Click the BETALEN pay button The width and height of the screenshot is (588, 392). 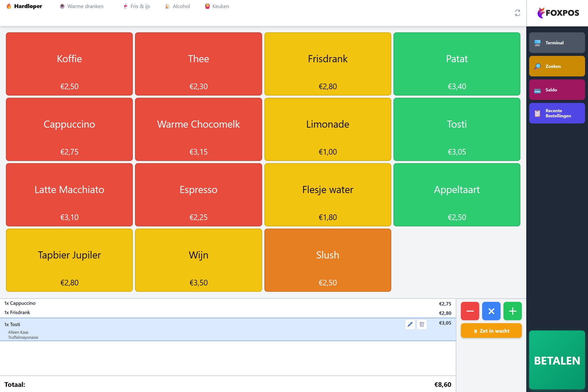[x=557, y=360]
